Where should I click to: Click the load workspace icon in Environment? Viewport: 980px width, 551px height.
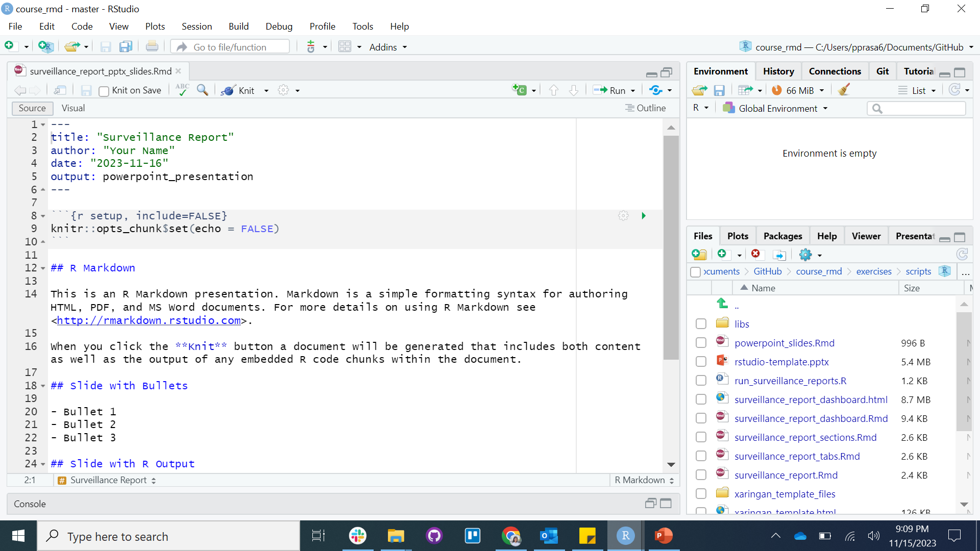click(x=699, y=90)
